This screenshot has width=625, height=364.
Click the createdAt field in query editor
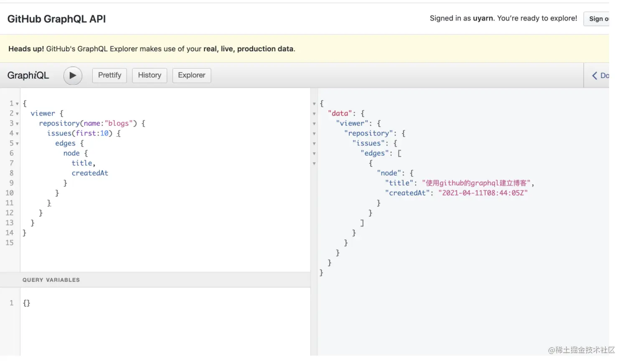(x=90, y=173)
